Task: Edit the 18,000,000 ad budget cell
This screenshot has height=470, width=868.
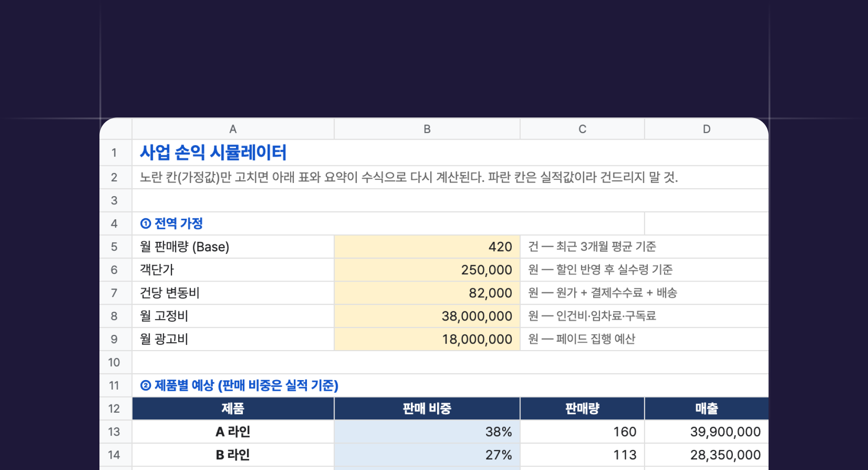Action: pos(427,339)
